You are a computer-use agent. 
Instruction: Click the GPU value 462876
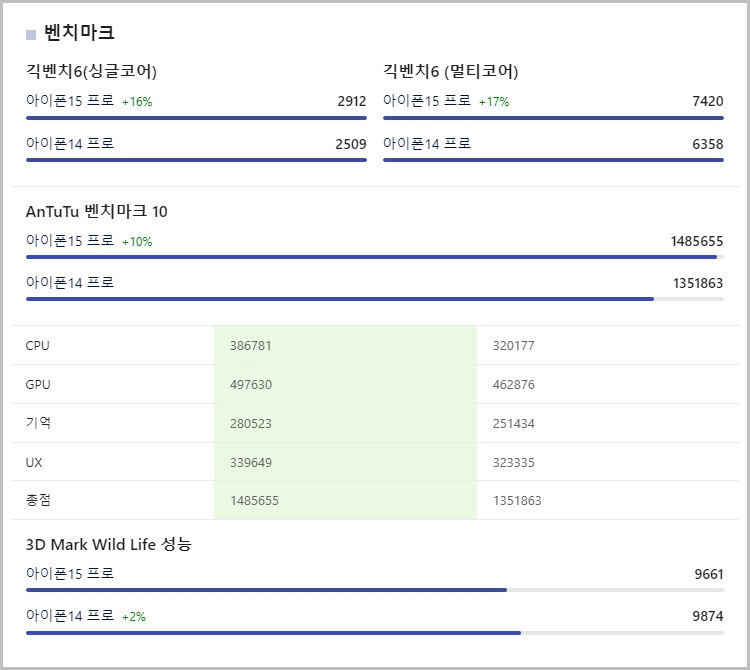(x=514, y=384)
